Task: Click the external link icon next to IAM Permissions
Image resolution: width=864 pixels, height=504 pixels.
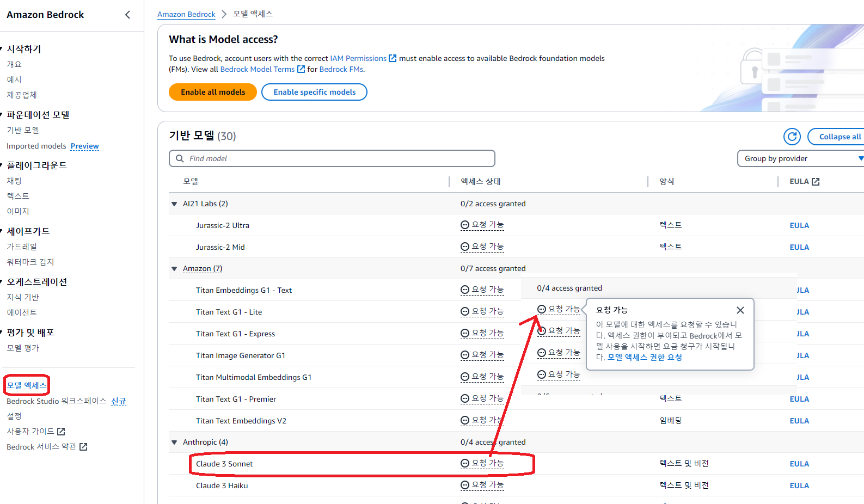Action: pos(393,58)
